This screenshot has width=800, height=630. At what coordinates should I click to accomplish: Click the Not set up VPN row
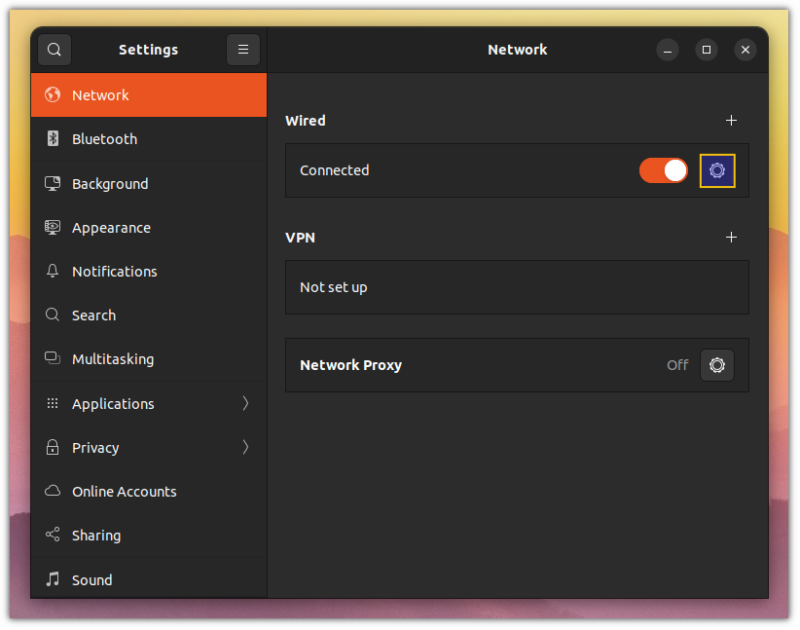pos(517,287)
